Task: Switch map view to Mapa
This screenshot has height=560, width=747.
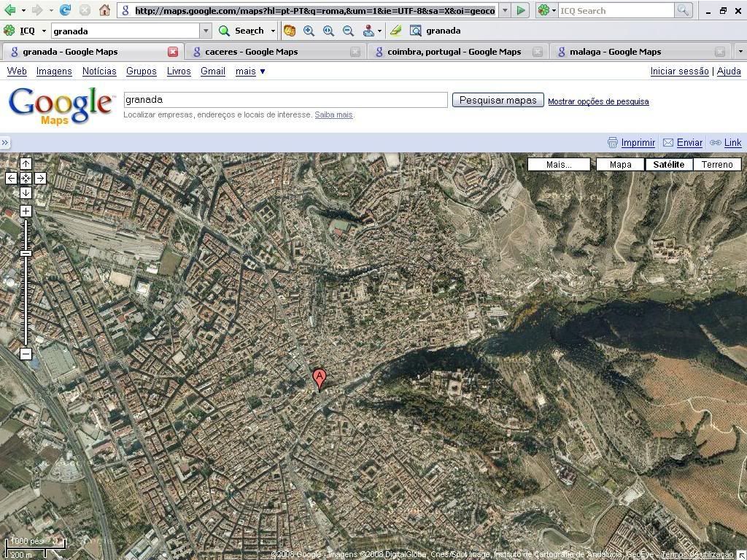Action: (x=620, y=165)
